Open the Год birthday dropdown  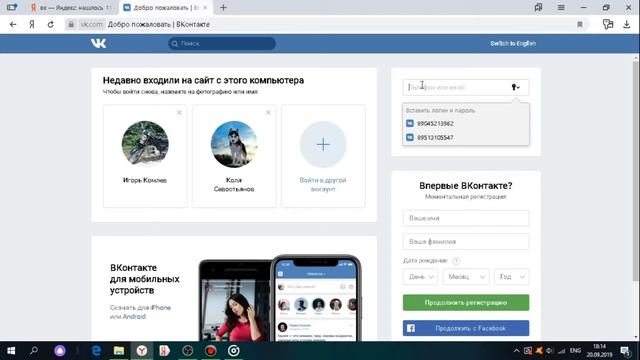click(511, 277)
